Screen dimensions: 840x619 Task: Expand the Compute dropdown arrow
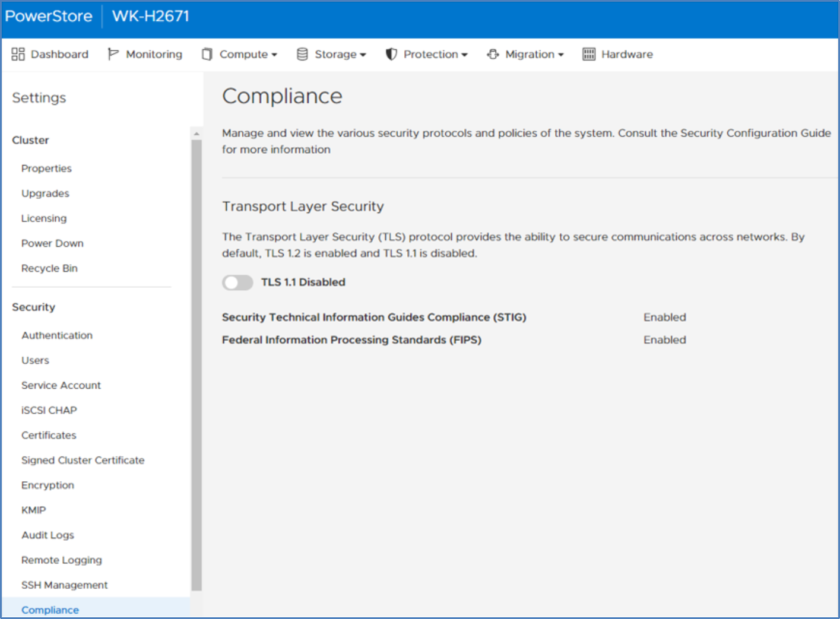274,55
